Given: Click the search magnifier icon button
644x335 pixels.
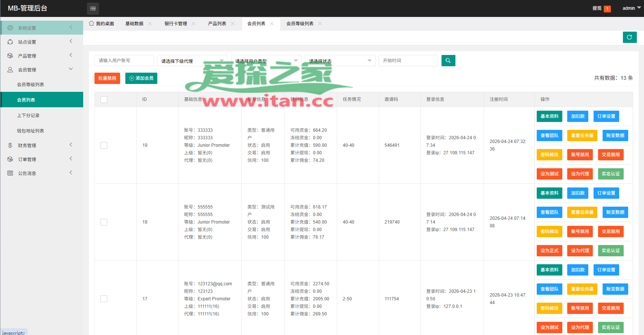Looking at the screenshot, I should pos(448,61).
